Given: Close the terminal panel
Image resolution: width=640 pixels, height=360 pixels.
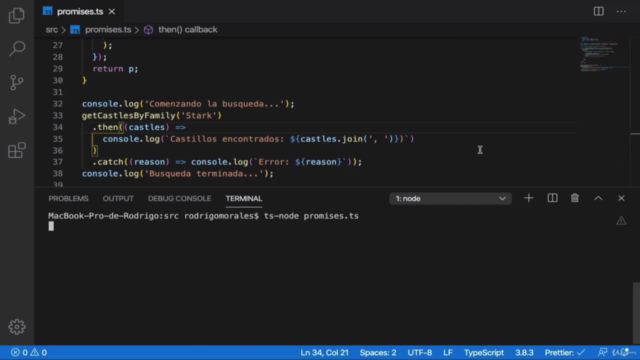Looking at the screenshot, I should (x=621, y=198).
